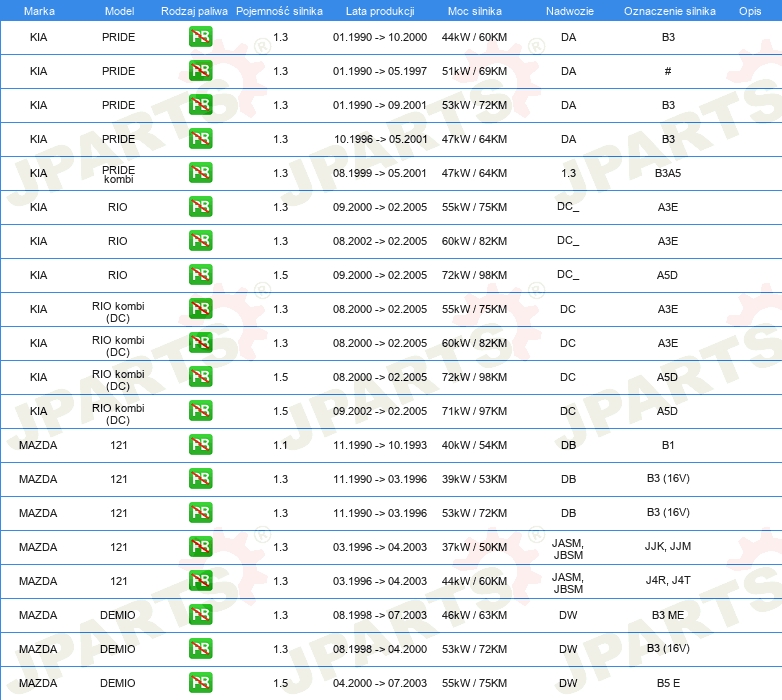This screenshot has height=700, width=782.
Task: Select the 'PRIDE kombi' model cell
Action: click(119, 174)
